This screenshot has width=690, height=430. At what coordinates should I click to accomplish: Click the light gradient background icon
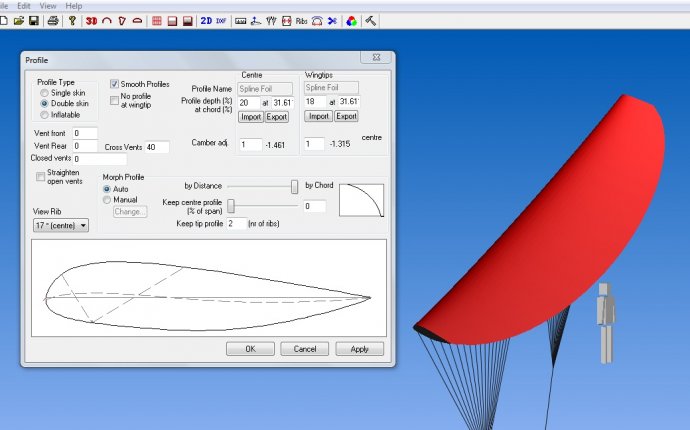pos(172,21)
